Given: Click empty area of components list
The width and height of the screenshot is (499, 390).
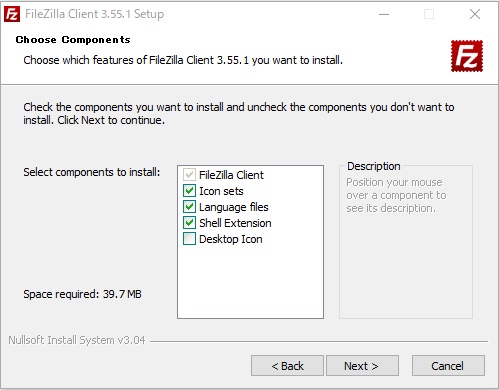Looking at the screenshot, I should (250, 282).
